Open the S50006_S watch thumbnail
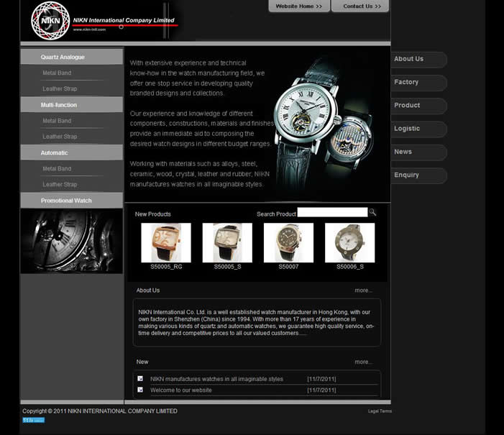Viewport: 504px width, 435px height. pyautogui.click(x=349, y=243)
